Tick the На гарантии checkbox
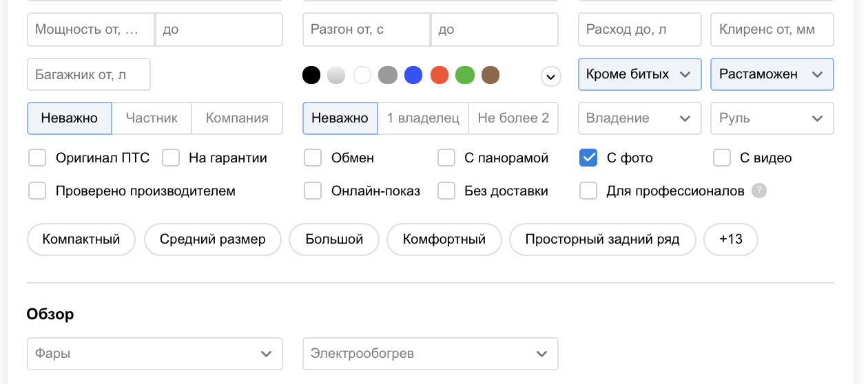 click(171, 158)
